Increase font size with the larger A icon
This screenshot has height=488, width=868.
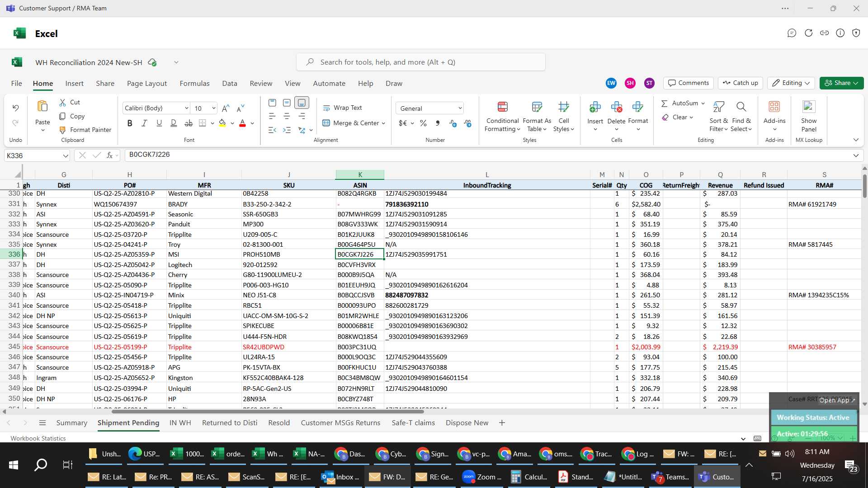(226, 108)
